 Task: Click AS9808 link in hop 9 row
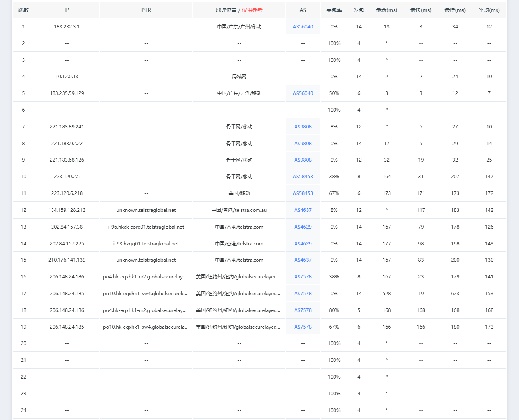[x=303, y=160]
